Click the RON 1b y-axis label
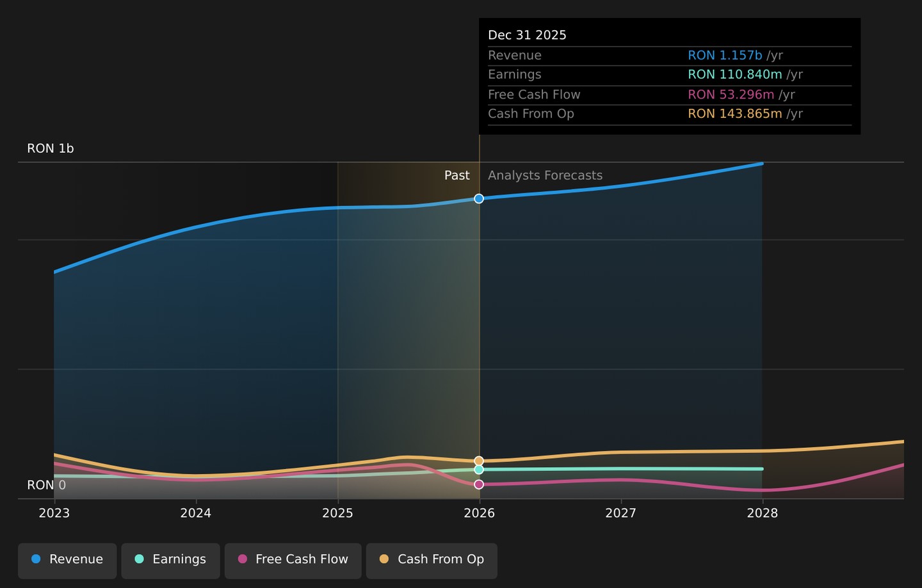The width and height of the screenshot is (922, 588). point(51,148)
